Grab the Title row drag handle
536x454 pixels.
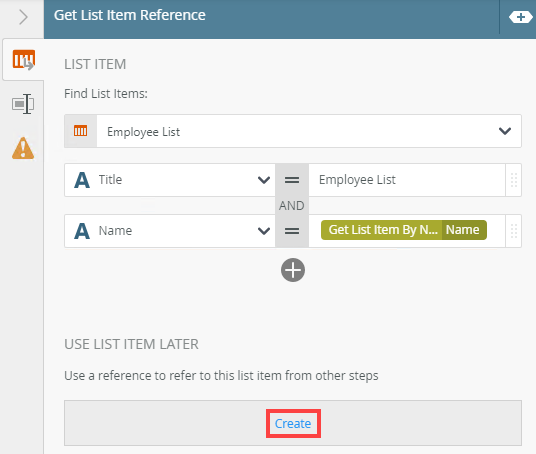tap(513, 180)
